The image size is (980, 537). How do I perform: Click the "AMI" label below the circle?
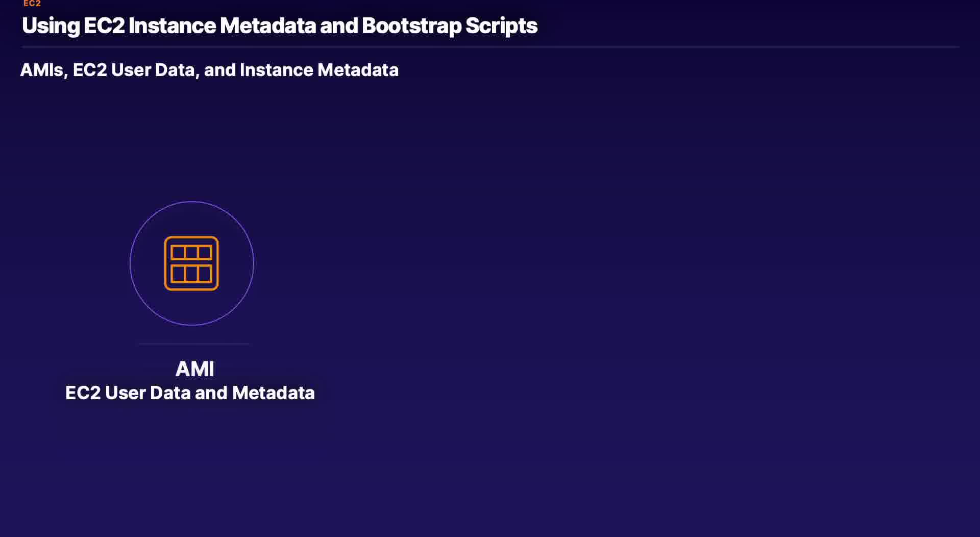tap(194, 369)
